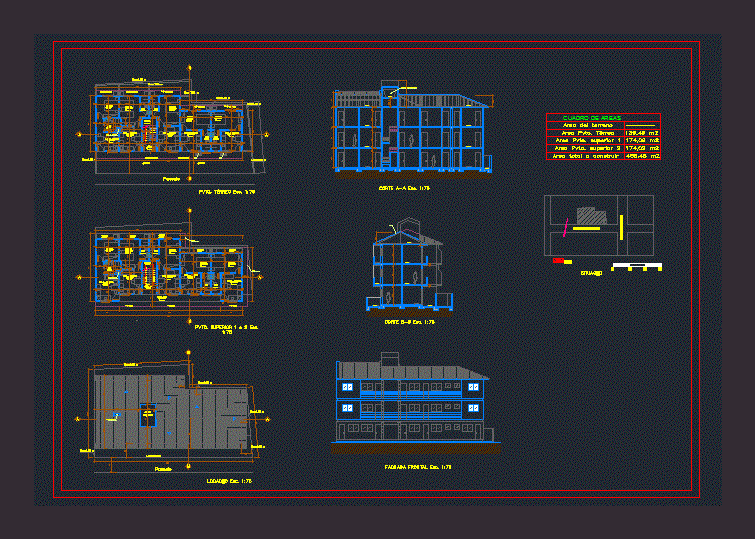Viewport: 755px width, 539px height.
Task: Click the ground floor plan drawing
Action: point(170,125)
